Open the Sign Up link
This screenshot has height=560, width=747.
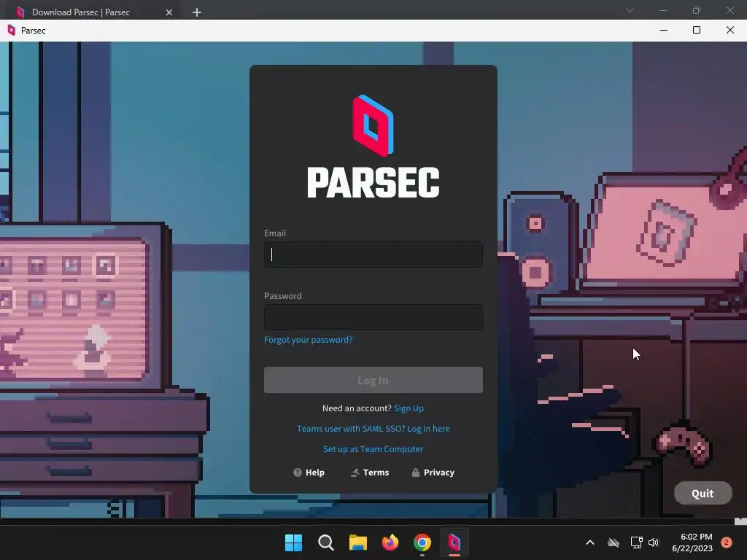tap(409, 408)
